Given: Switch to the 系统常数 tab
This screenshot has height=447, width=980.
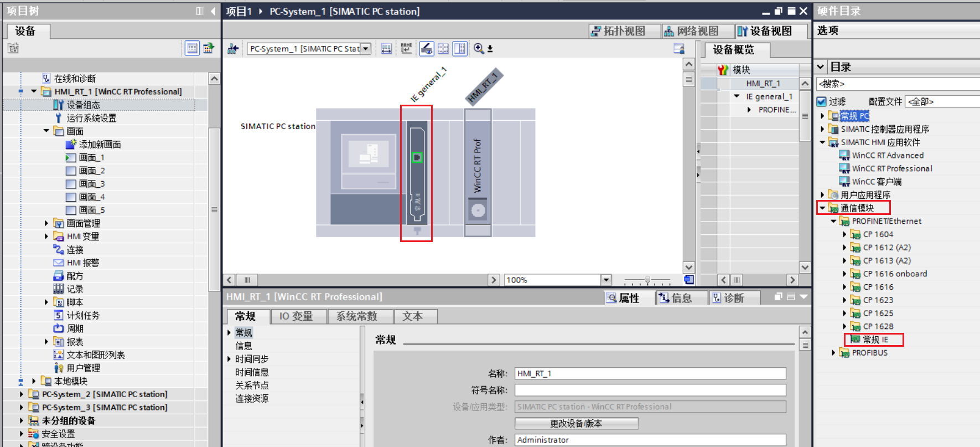Looking at the screenshot, I should coord(360,316).
